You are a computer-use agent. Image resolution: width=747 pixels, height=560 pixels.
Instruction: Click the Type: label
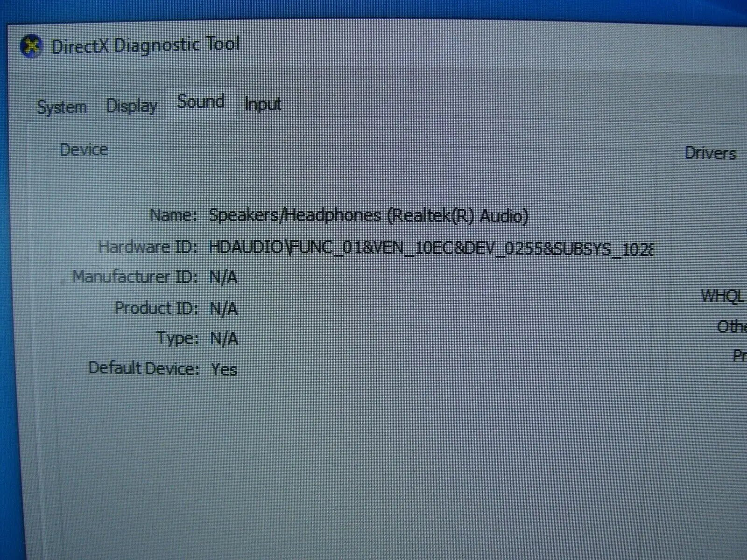click(x=177, y=338)
